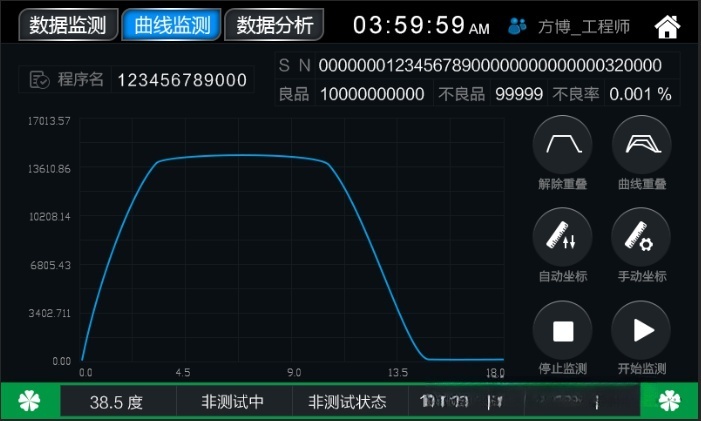Click the username 方博_工程师
The width and height of the screenshot is (701, 421).
pyautogui.click(x=584, y=27)
